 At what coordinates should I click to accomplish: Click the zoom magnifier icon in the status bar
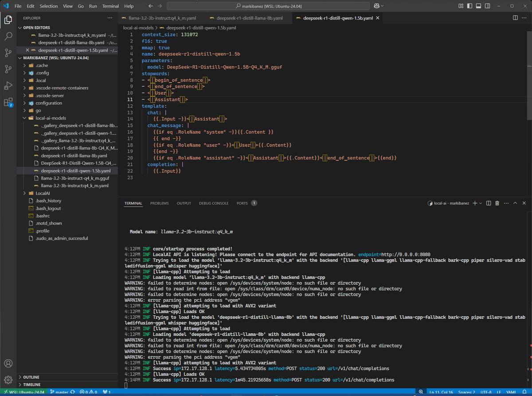pyautogui.click(x=421, y=392)
